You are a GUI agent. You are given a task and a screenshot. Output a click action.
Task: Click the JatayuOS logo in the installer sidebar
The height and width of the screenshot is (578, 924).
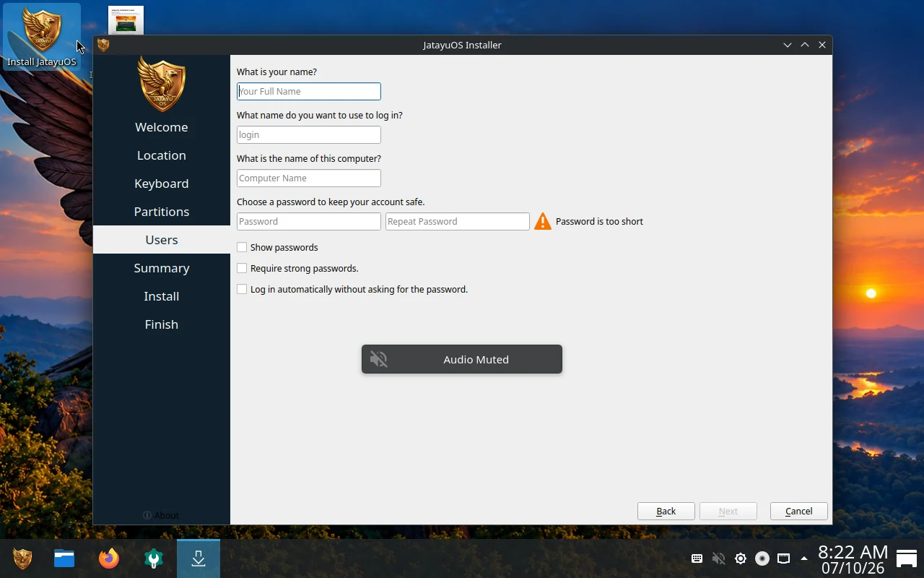tap(162, 84)
